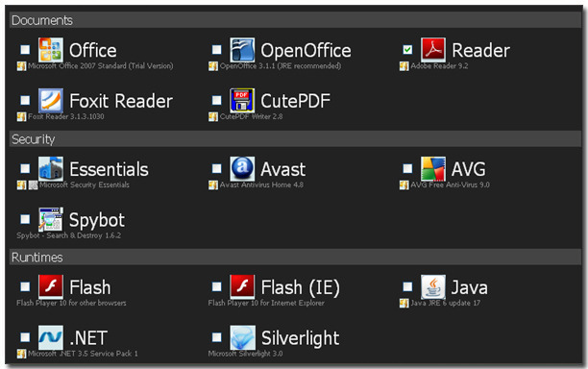
Task: Click the CutePDF floppy disk icon
Action: (242, 101)
